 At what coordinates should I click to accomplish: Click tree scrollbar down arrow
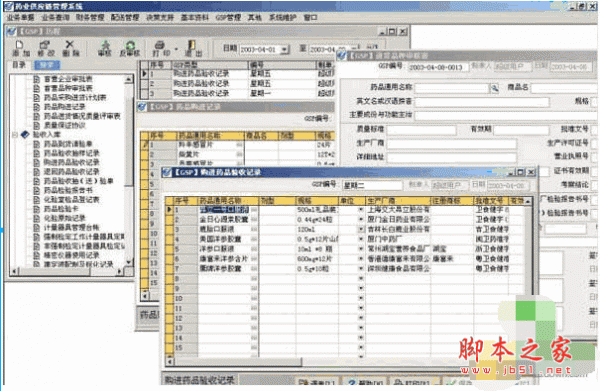[x=129, y=262]
